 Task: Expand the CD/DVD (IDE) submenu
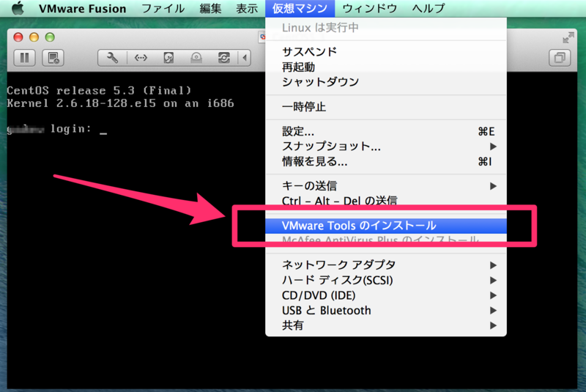386,295
